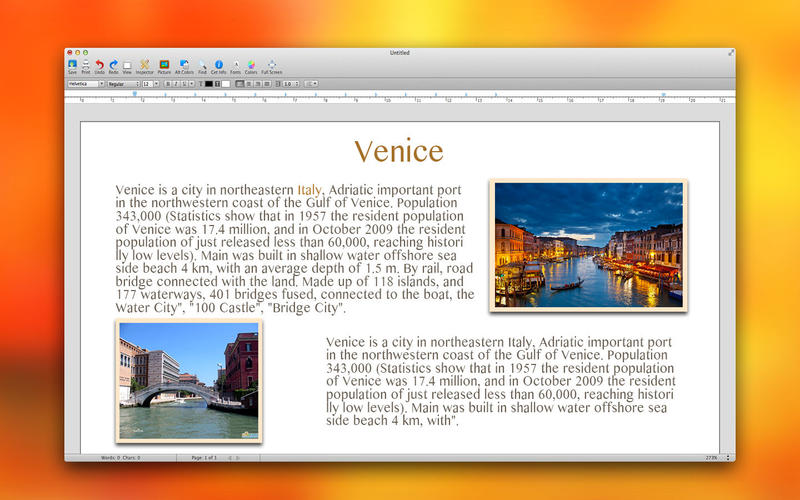Center align the text
Screen dimensions: 800x500
pos(249,84)
